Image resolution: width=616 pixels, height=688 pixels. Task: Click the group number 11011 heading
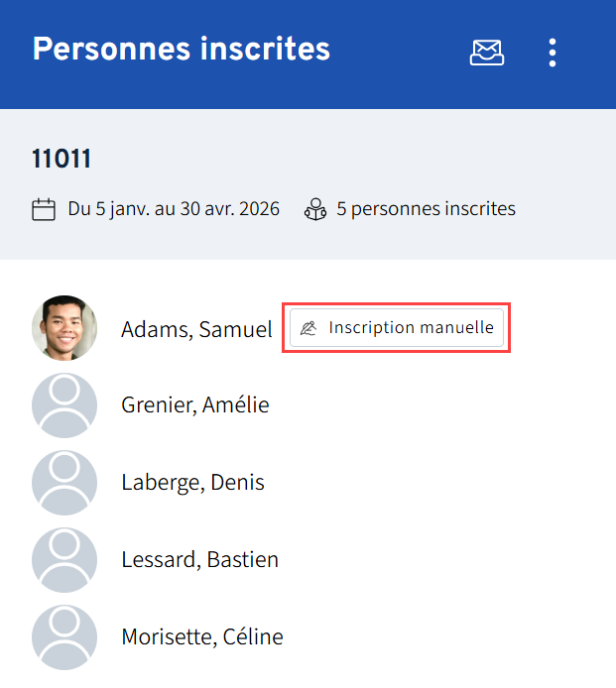pos(62,159)
